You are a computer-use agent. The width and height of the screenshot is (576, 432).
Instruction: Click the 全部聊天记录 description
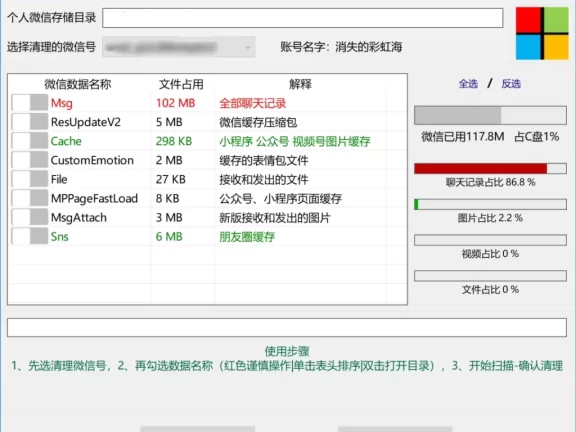point(252,103)
